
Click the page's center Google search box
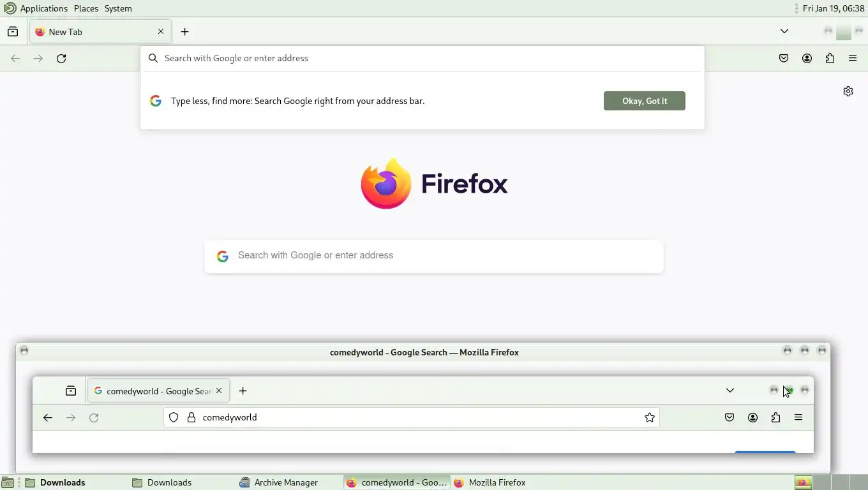(x=434, y=256)
